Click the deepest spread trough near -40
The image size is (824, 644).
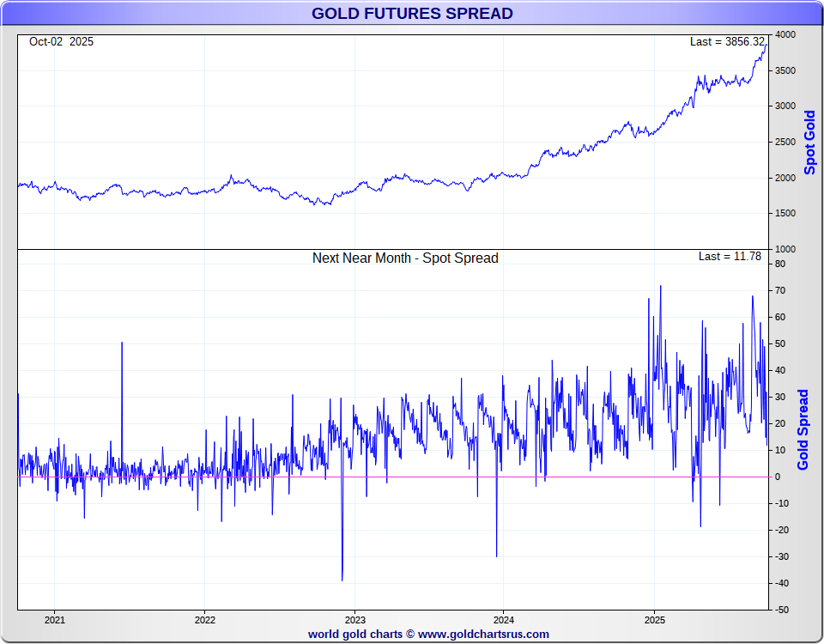click(342, 580)
